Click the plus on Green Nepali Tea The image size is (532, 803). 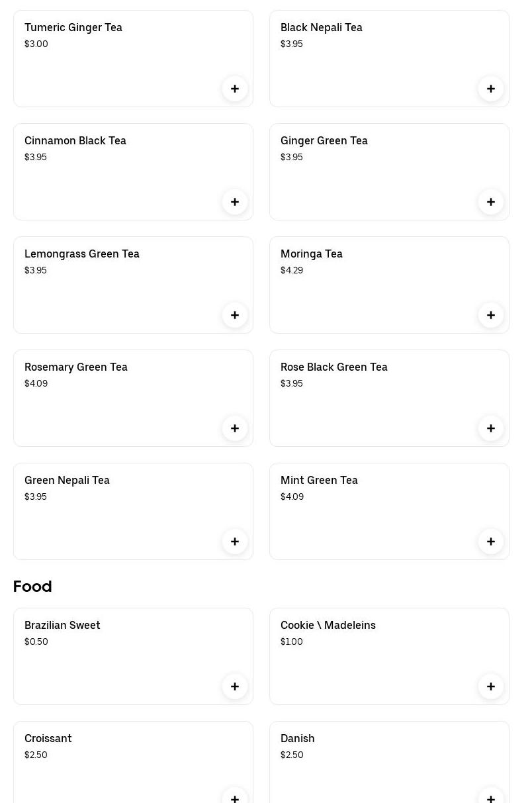click(x=235, y=542)
